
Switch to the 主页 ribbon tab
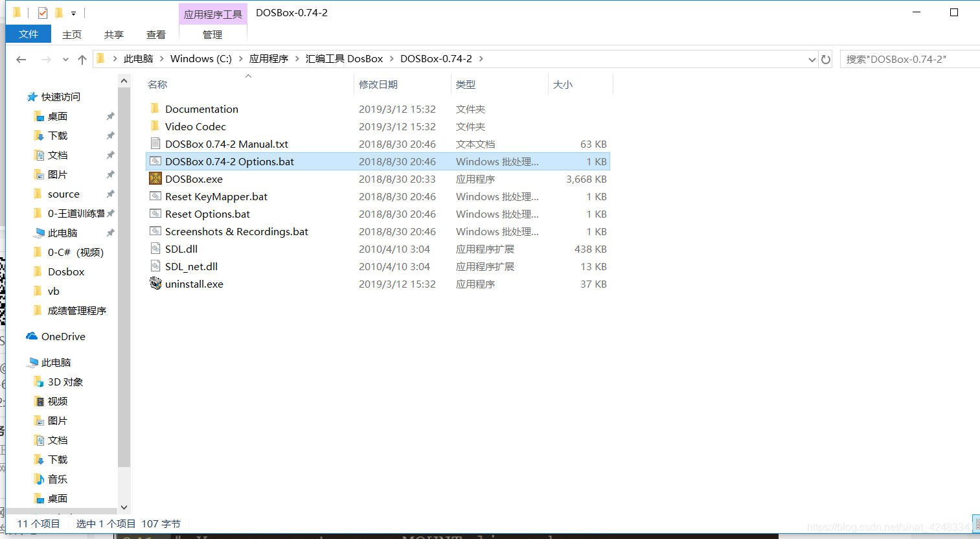pos(72,35)
